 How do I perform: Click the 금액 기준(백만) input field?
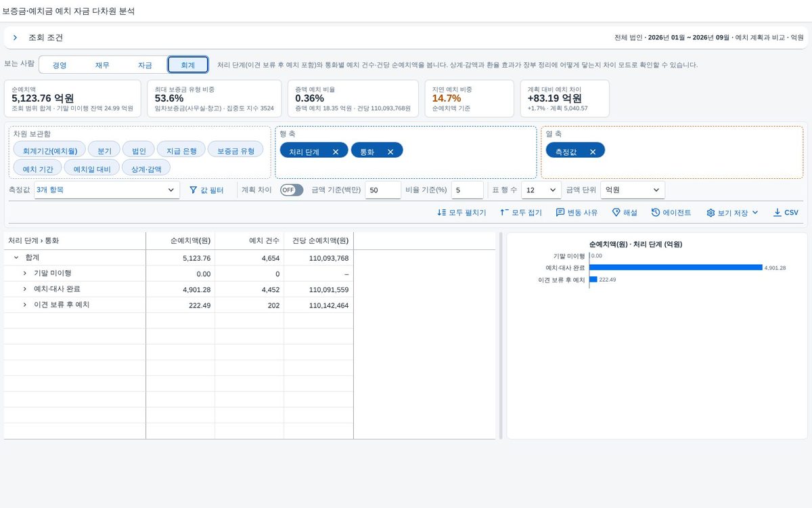383,190
